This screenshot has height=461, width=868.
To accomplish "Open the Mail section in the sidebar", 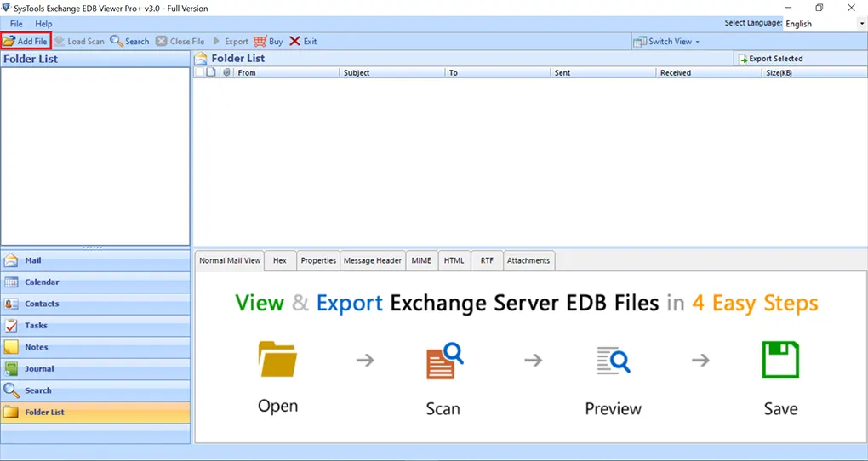I will 95,260.
